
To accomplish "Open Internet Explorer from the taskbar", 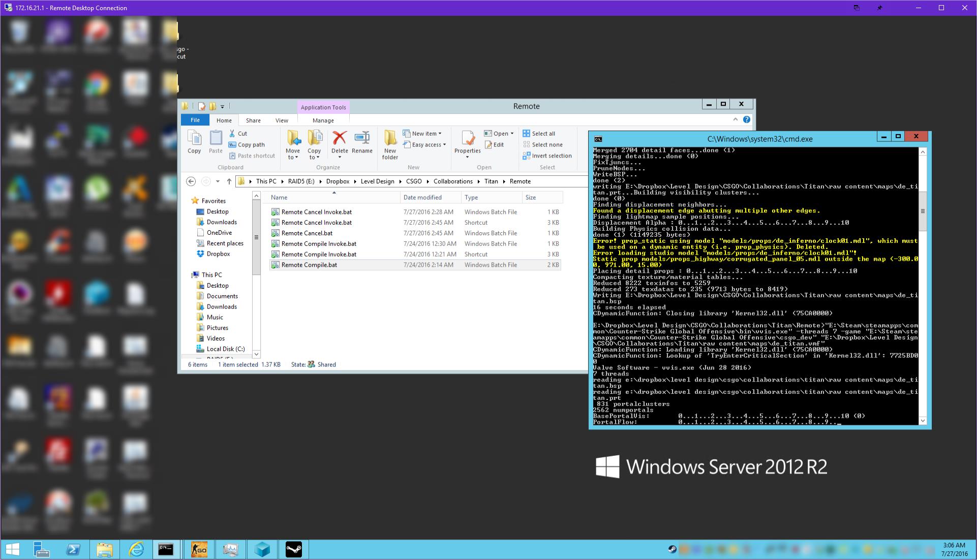I will (136, 549).
